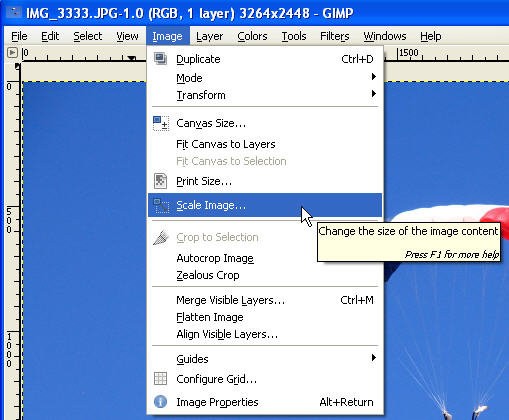This screenshot has height=420, width=509.
Task: Open Image Properties entry
Action: [x=265, y=402]
